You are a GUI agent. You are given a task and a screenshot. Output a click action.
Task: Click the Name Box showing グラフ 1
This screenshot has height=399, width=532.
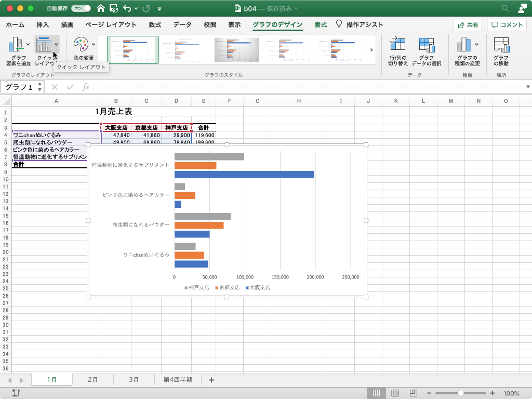pyautogui.click(x=19, y=87)
